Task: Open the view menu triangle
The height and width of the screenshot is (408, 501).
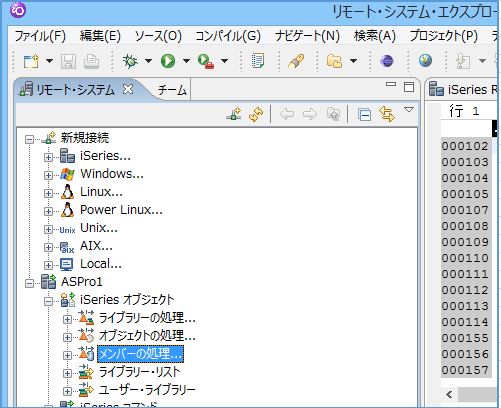Action: coord(409,110)
